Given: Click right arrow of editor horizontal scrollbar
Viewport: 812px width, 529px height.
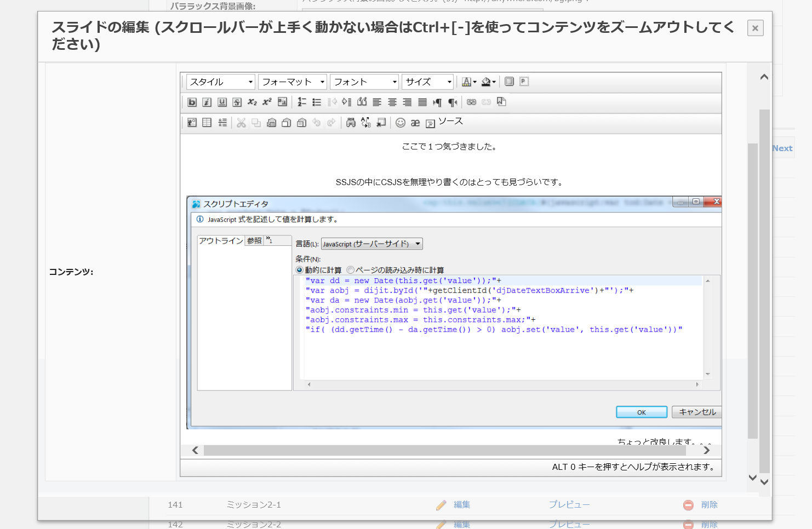Looking at the screenshot, I should pyautogui.click(x=707, y=450).
